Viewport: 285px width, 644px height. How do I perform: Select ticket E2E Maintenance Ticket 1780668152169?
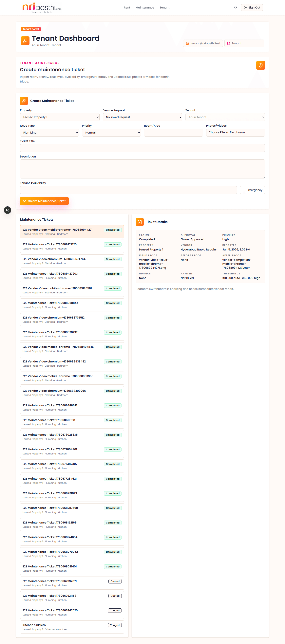72,524
